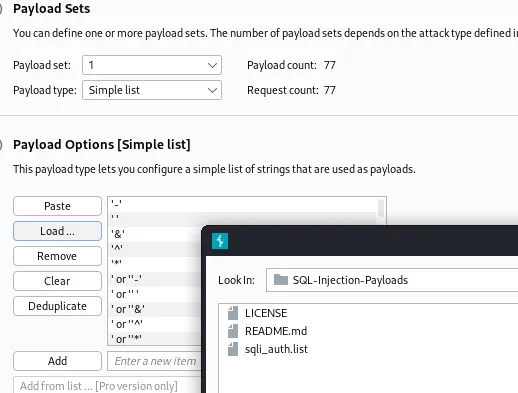518x393 pixels.
Task: Click the Deduplicate button
Action: 57,306
